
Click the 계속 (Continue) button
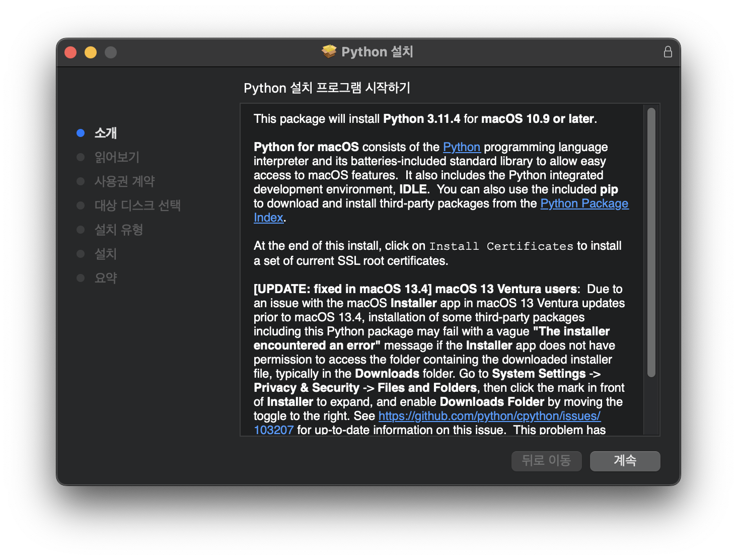(625, 461)
